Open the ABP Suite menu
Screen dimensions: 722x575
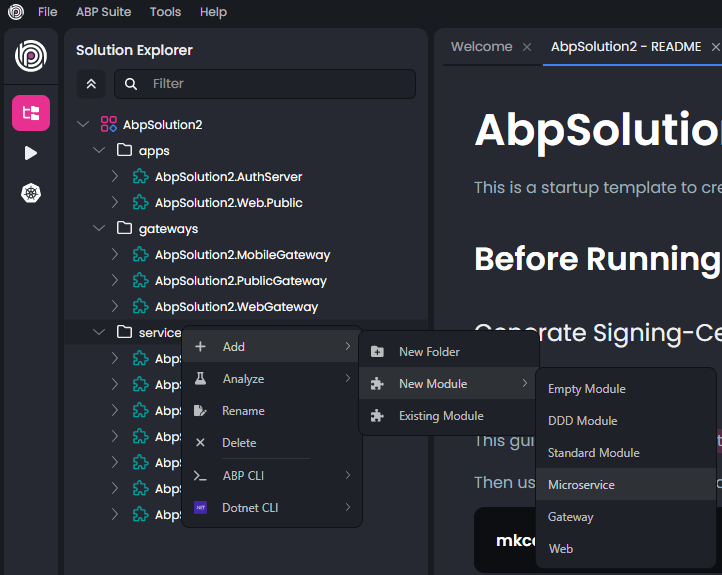pos(103,12)
